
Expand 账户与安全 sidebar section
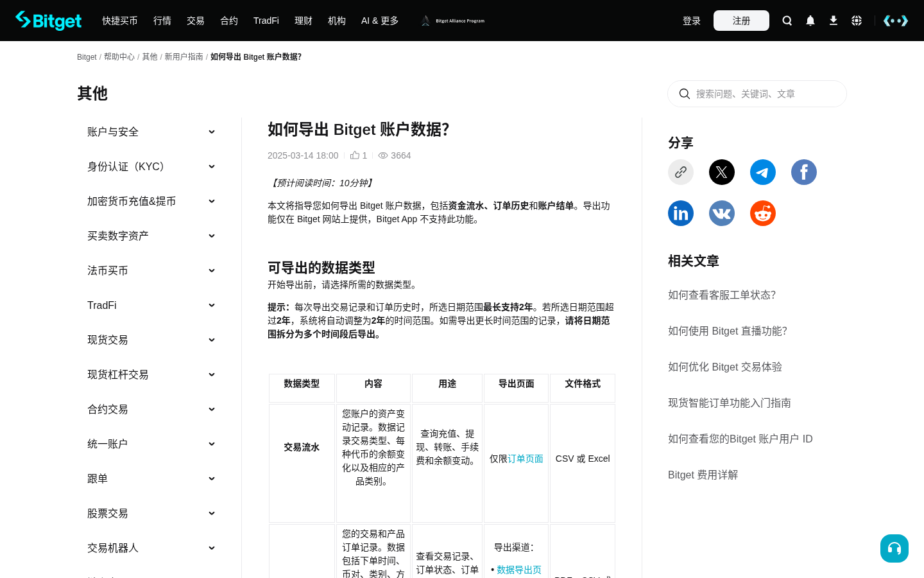pyautogui.click(x=151, y=132)
